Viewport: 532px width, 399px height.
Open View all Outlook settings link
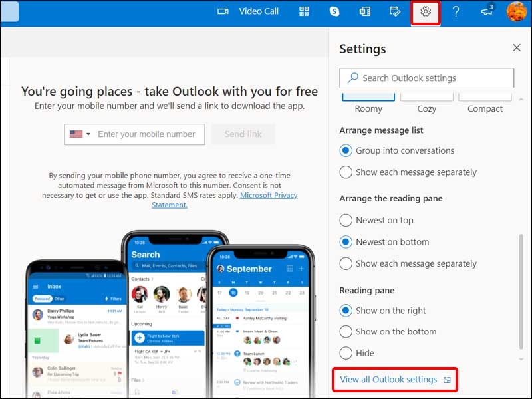click(388, 379)
